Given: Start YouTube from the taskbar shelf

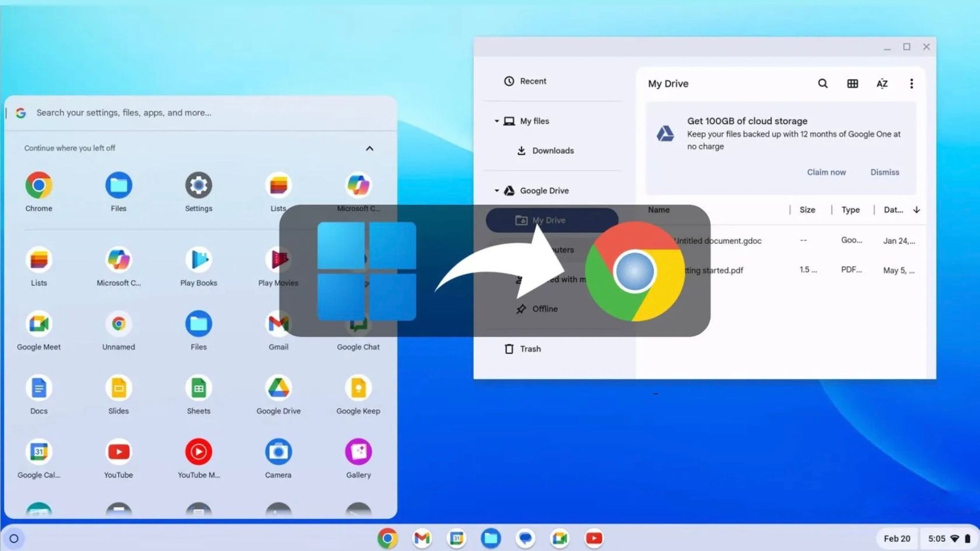Looking at the screenshot, I should 594,538.
